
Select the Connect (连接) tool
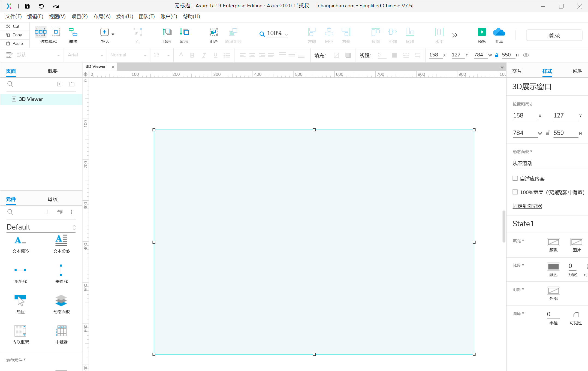[73, 32]
